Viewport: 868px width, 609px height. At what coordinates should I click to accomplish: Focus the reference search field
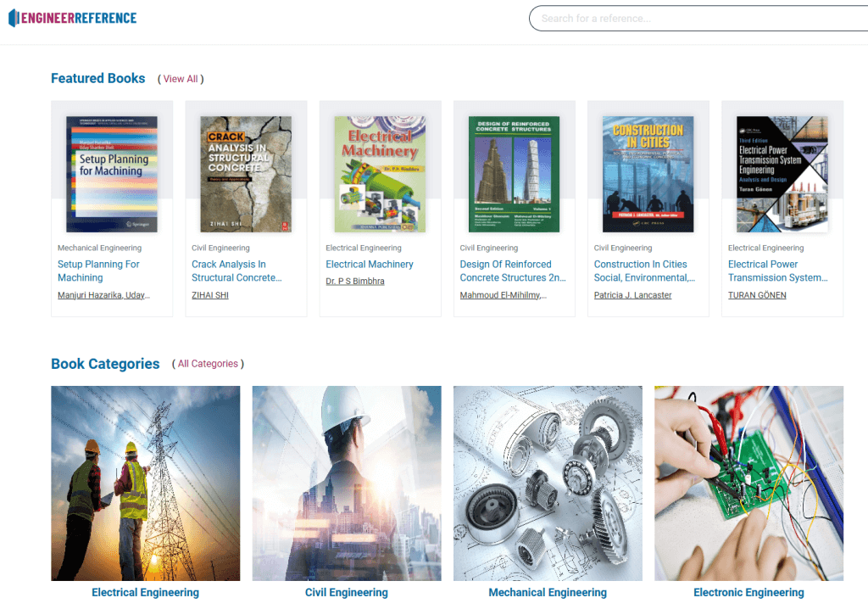tap(695, 19)
